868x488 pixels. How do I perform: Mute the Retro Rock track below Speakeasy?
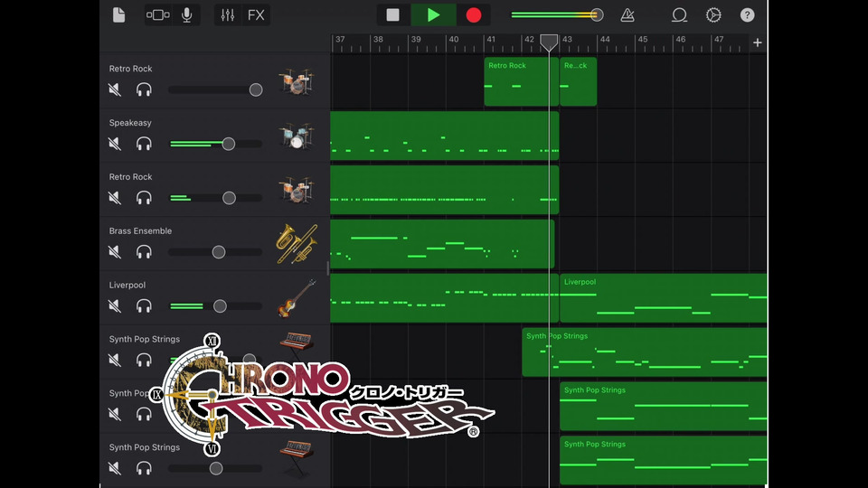pos(115,198)
